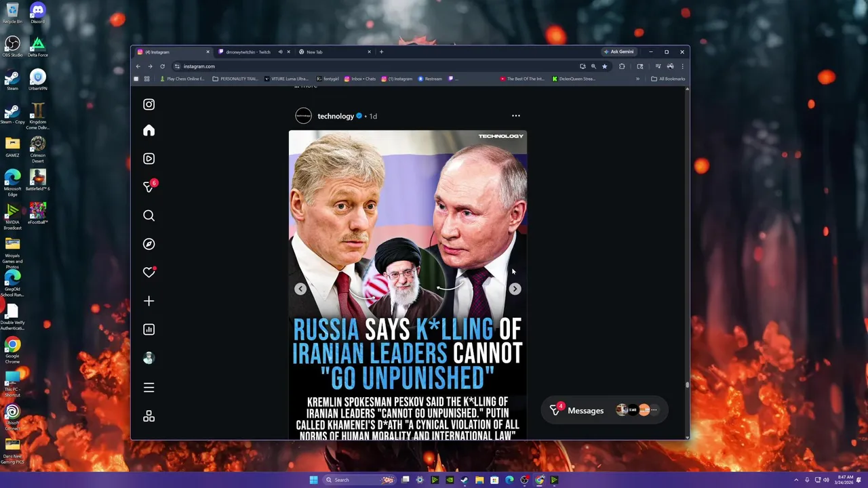
Task: Open Crimson Desert desktop shortcut
Action: (37, 149)
